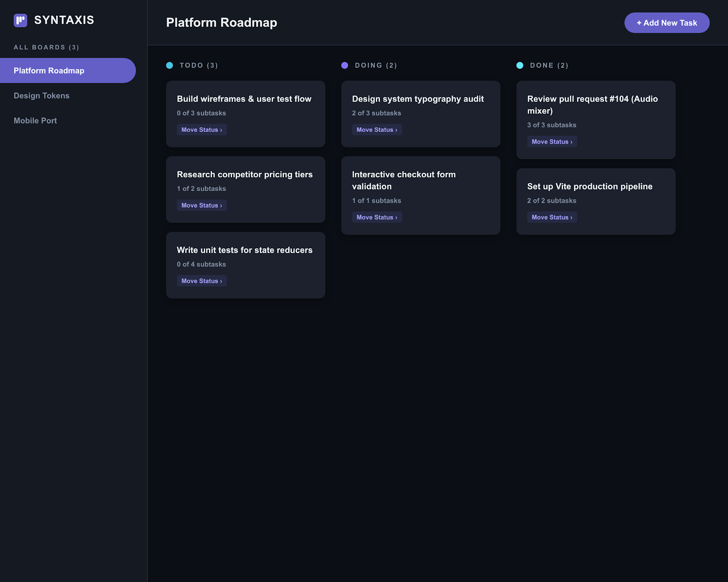Screen dimensions: 728x582
Task: Move status of pull request #104 task
Action: tap(552, 142)
